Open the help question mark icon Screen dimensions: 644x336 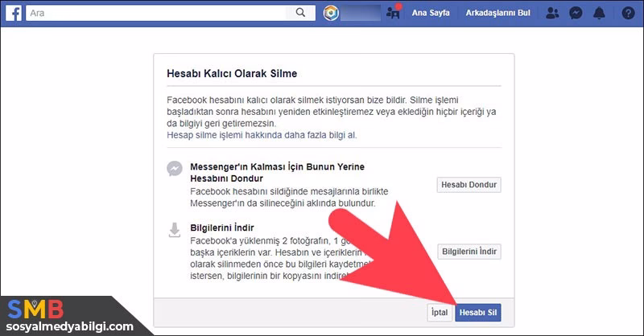click(628, 13)
